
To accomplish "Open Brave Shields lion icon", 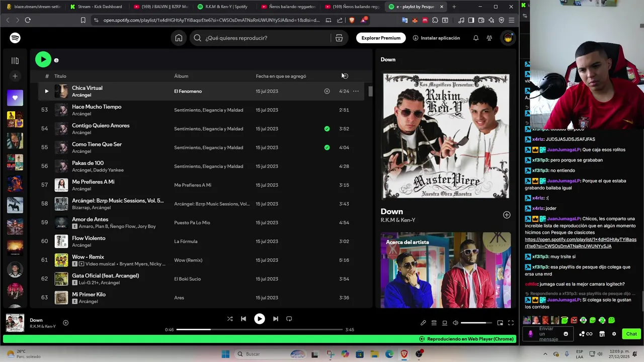I will point(351,20).
